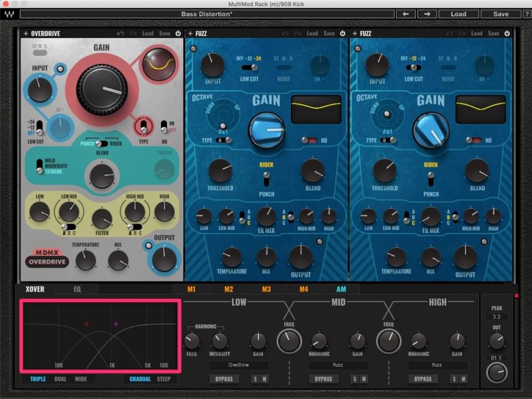Open the middle Fuzz module add menu
This screenshot has width=532, height=399.
(190, 34)
